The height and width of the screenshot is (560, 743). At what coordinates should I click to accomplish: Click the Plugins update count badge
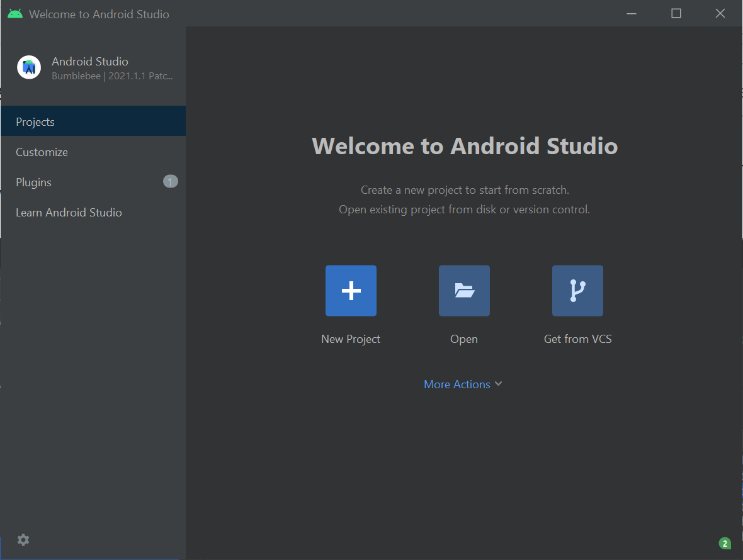pyautogui.click(x=171, y=181)
